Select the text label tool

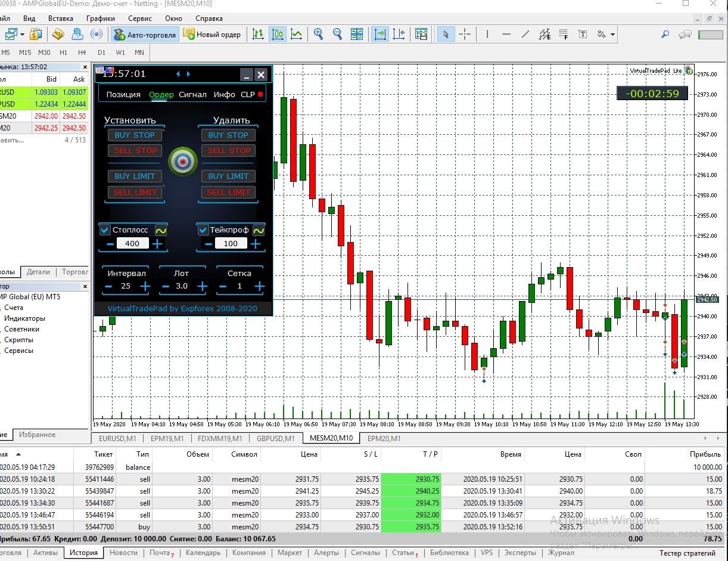pos(583,34)
